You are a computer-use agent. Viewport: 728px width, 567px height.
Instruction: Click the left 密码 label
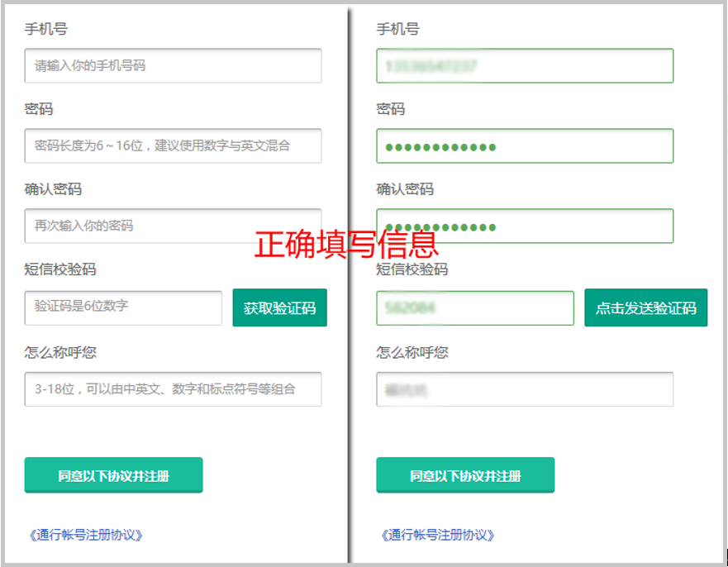coord(39,109)
